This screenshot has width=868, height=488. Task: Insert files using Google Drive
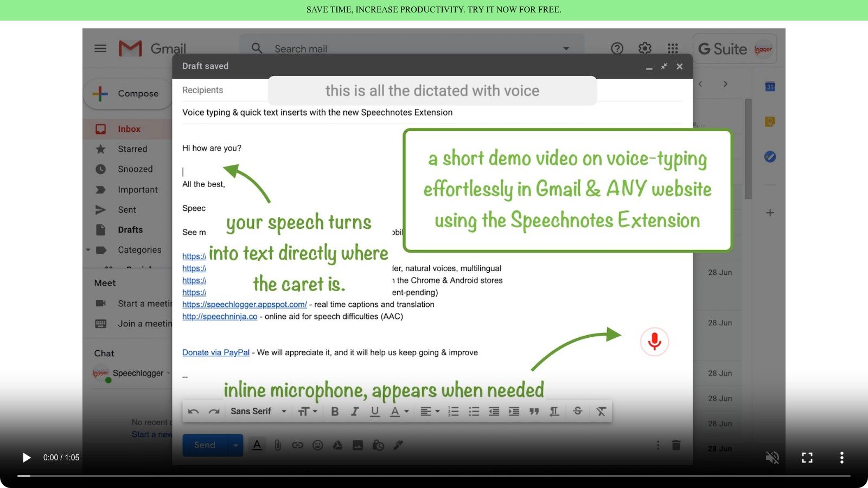(x=337, y=445)
